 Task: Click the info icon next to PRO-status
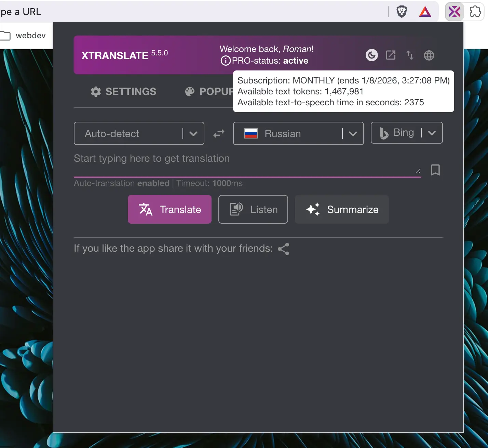tap(225, 61)
